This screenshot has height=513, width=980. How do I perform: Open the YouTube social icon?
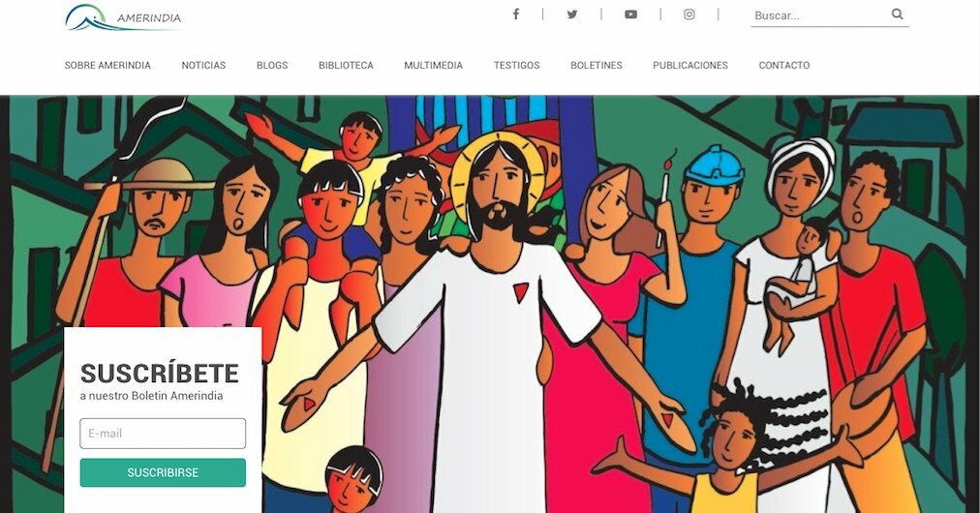pyautogui.click(x=630, y=15)
